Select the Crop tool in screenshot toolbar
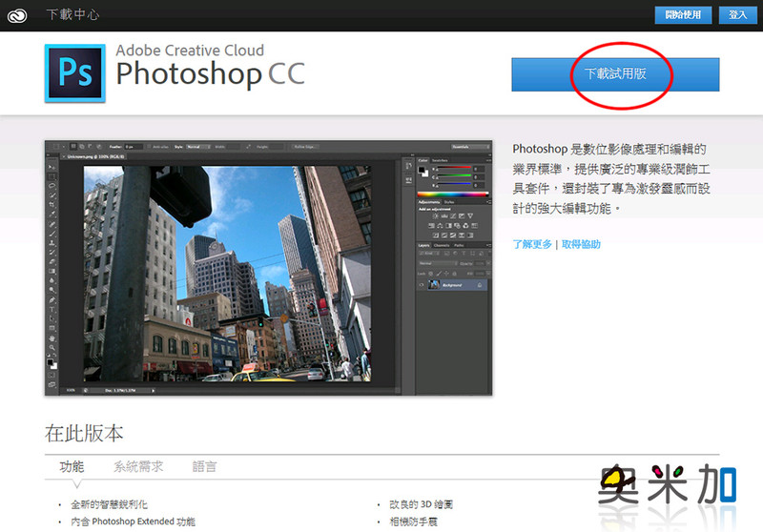 [52, 204]
